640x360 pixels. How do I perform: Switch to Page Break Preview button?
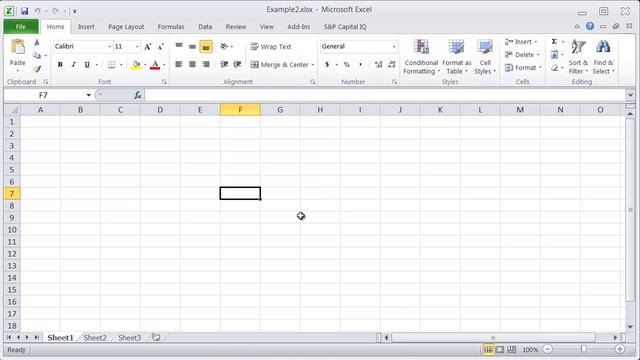pyautogui.click(x=511, y=349)
